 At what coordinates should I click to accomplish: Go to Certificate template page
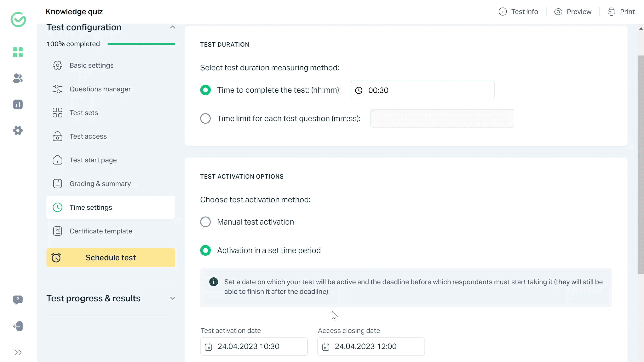101,231
